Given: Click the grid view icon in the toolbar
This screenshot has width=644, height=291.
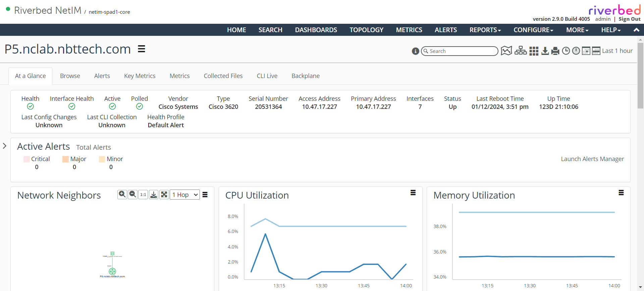Looking at the screenshot, I should click(534, 51).
